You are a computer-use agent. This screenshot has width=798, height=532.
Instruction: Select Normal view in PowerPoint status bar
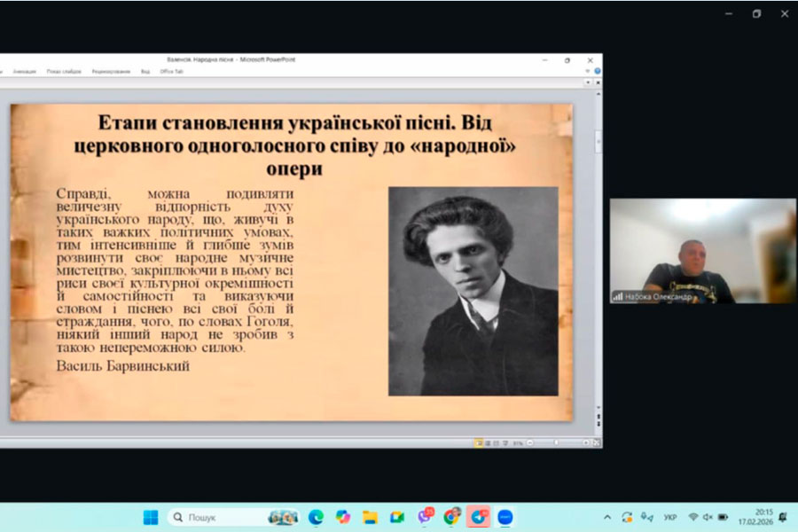pos(479,442)
